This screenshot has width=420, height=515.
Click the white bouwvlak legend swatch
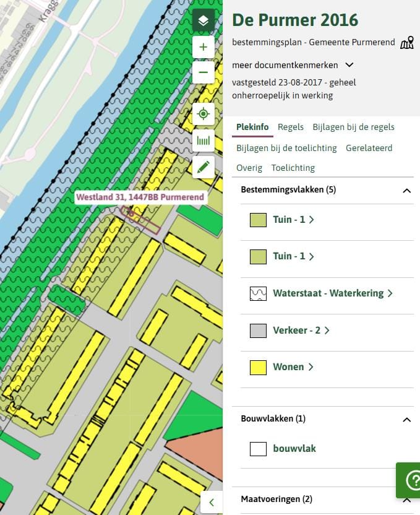click(x=258, y=449)
